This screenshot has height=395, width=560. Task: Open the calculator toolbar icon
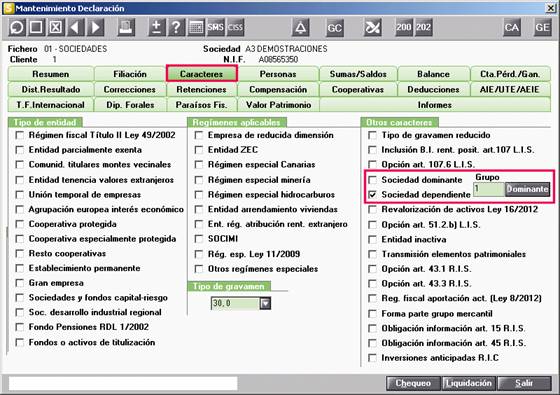pos(196,28)
